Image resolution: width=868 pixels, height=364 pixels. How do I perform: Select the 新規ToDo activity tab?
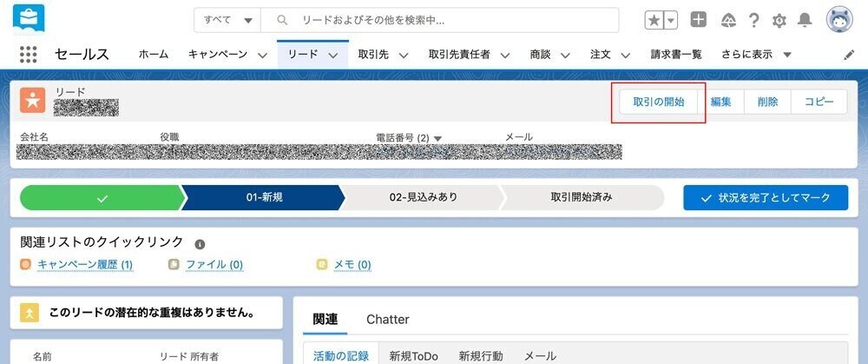pos(413,355)
